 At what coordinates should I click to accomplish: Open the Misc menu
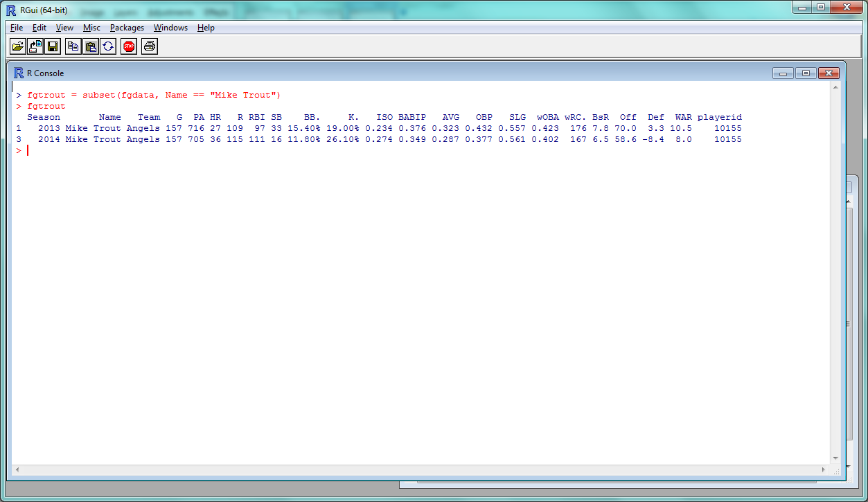pyautogui.click(x=91, y=28)
